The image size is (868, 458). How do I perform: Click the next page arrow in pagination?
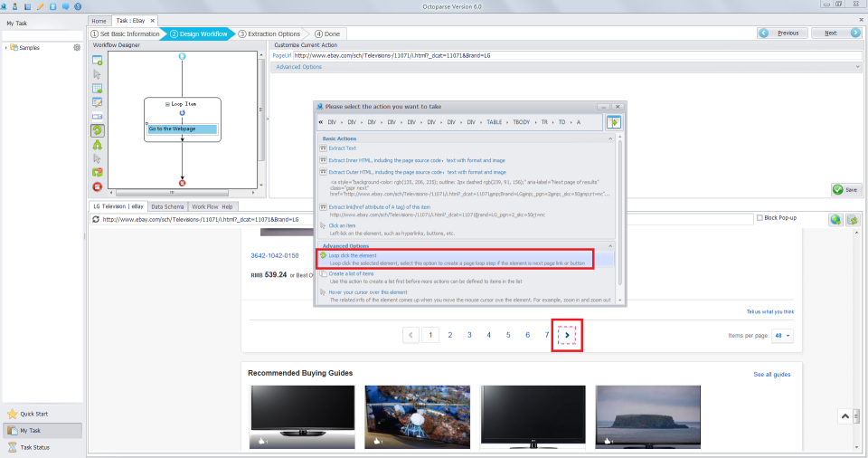click(x=567, y=335)
